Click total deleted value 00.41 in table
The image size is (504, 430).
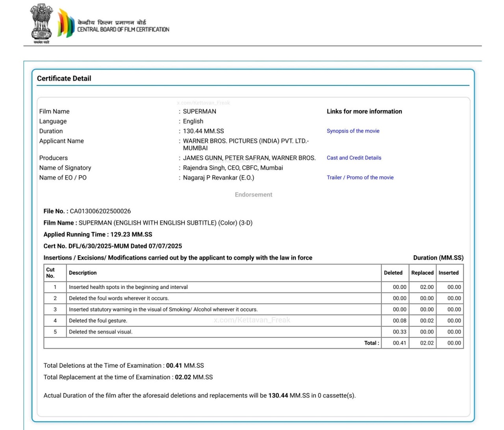[x=400, y=343]
